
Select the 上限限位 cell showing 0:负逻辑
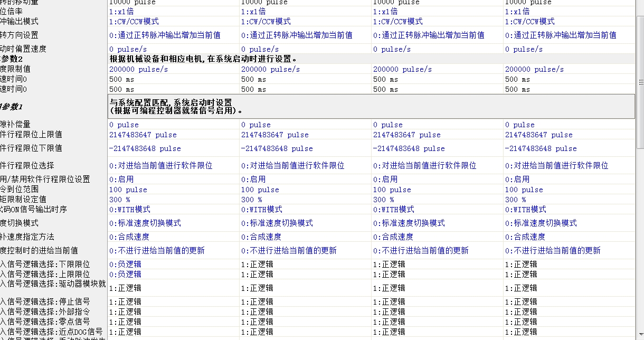point(126,275)
